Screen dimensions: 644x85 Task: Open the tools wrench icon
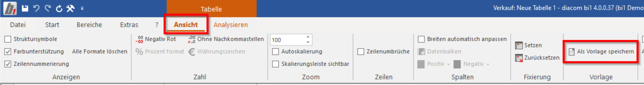tap(70, 9)
